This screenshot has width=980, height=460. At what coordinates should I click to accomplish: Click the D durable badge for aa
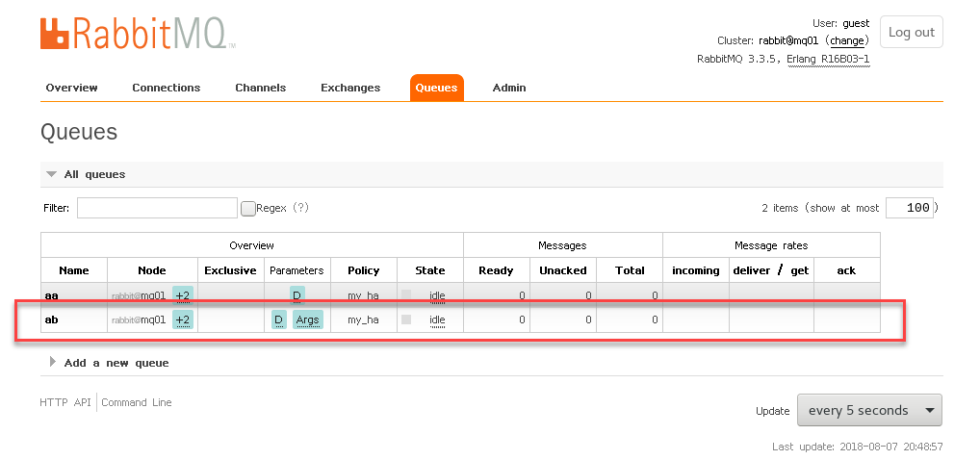point(297,295)
